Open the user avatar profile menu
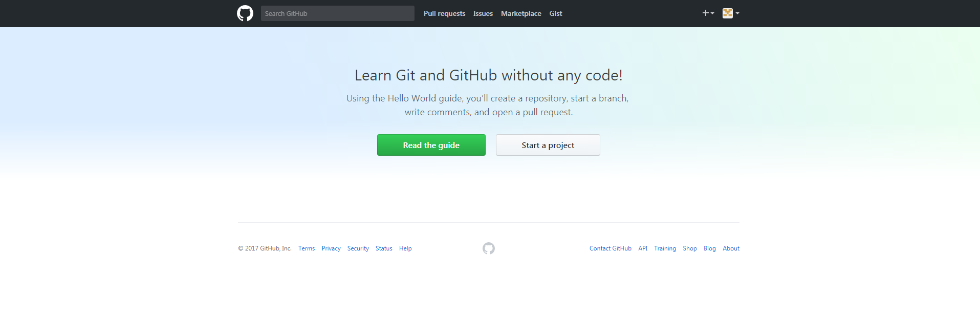 (731, 13)
